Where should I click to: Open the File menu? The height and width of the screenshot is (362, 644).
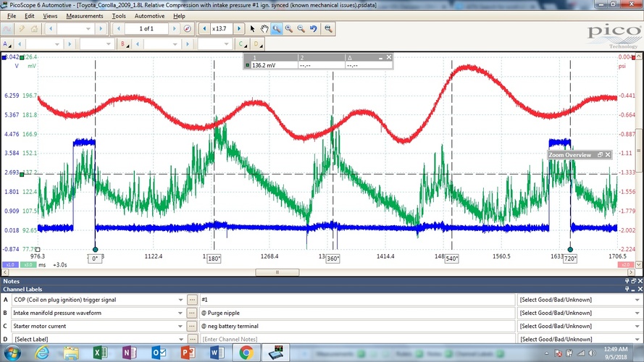12,16
